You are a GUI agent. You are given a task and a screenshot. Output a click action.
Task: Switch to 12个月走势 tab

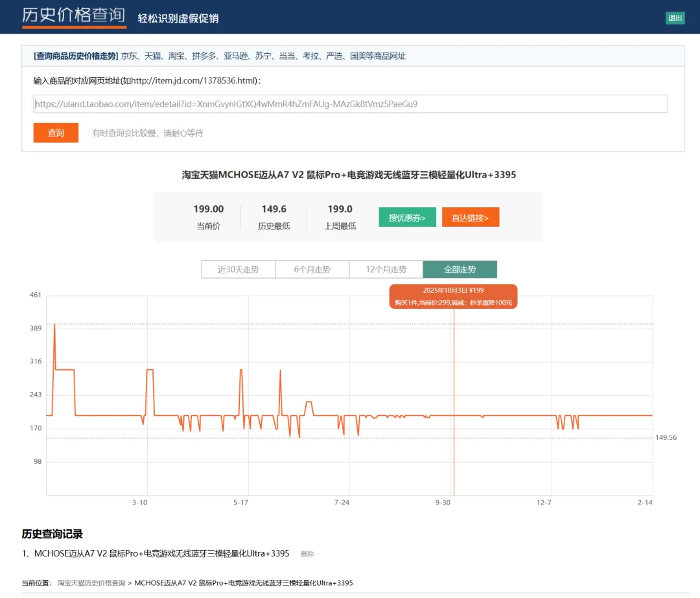coord(386,270)
